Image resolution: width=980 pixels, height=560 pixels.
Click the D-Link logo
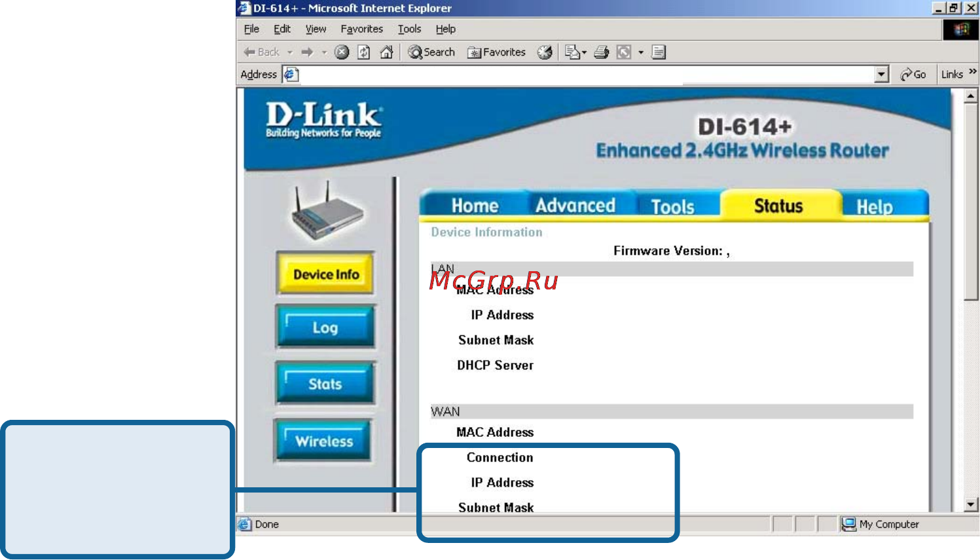coord(323,119)
